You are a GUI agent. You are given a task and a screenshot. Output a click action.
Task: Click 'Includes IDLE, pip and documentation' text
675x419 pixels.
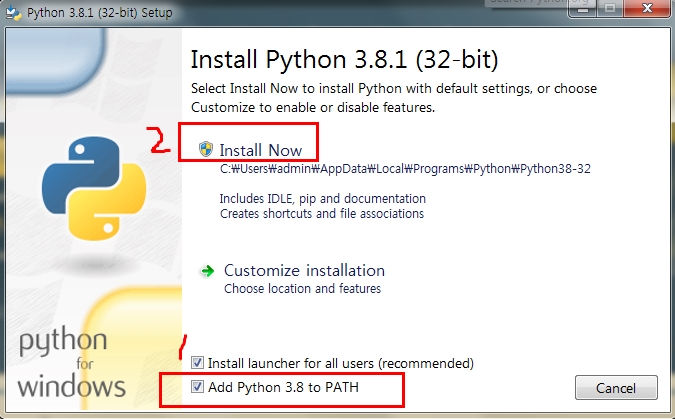pos(322,199)
